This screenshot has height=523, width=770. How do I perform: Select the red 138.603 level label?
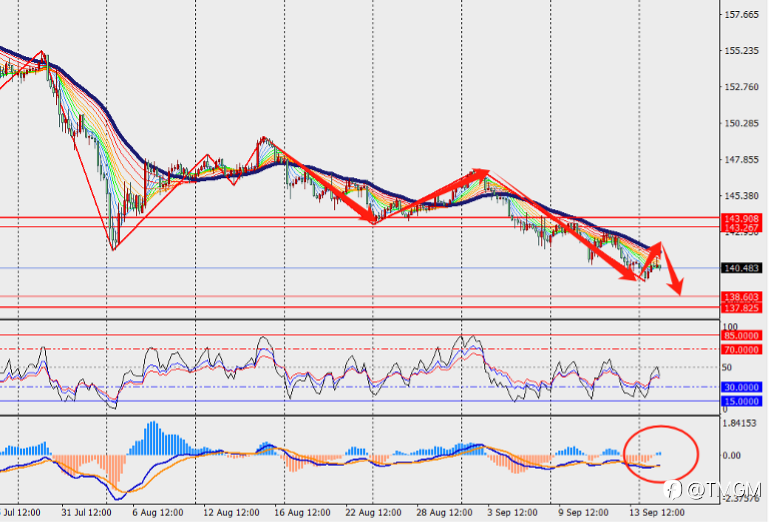tap(742, 297)
